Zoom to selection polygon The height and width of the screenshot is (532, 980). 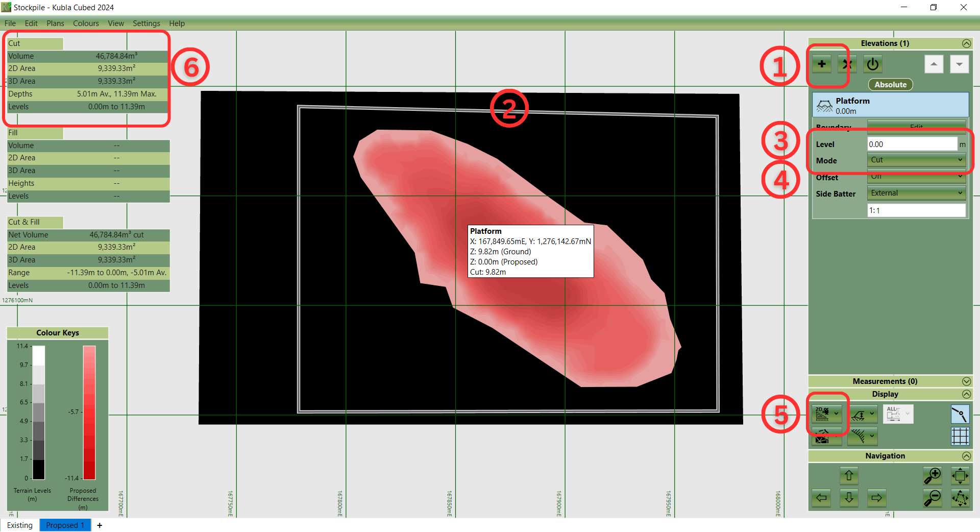pyautogui.click(x=960, y=498)
